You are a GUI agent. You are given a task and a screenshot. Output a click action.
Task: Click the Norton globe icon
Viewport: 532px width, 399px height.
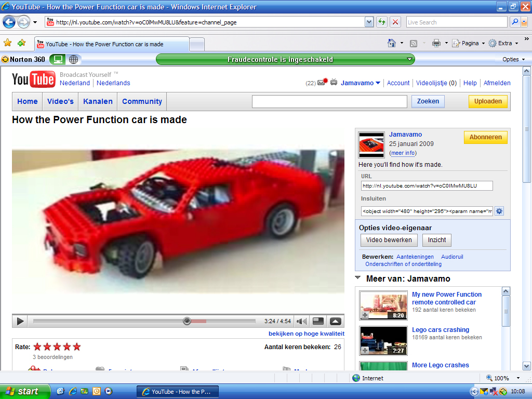coord(74,59)
